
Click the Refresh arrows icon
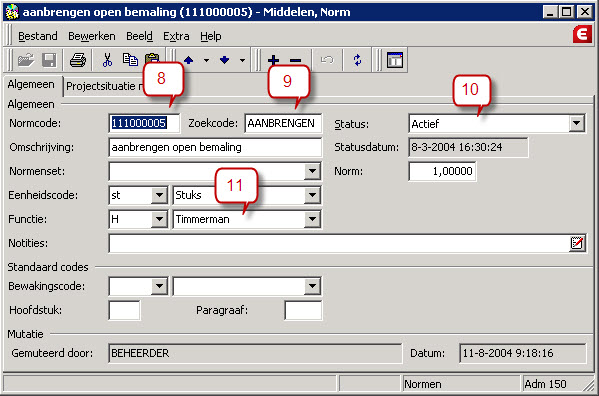[358, 60]
